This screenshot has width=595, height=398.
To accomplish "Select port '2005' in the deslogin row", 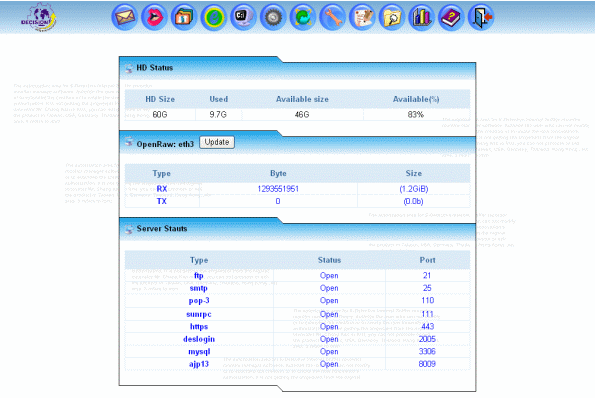I will [427, 339].
